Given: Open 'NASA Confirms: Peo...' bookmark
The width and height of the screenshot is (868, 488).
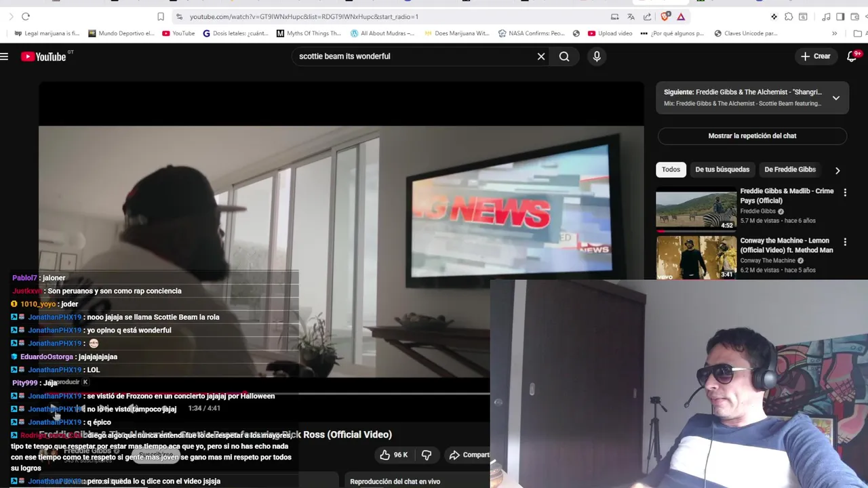Looking at the screenshot, I should [531, 33].
